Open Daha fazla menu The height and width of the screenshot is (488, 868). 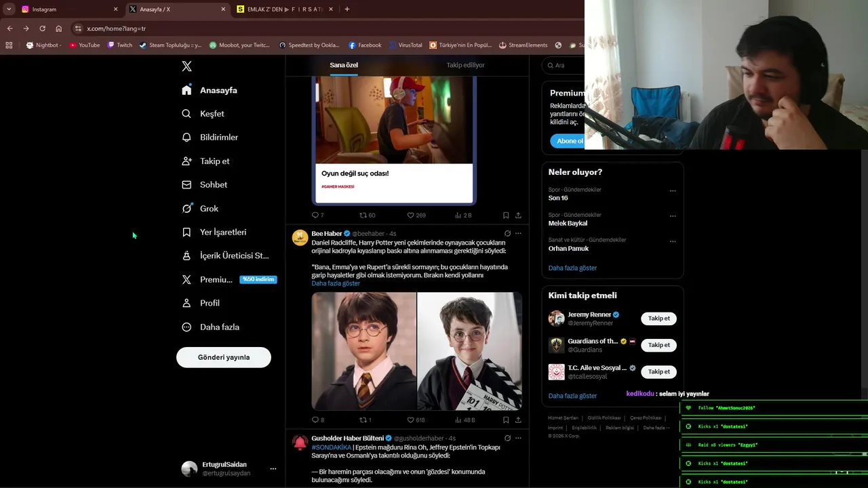(x=211, y=327)
